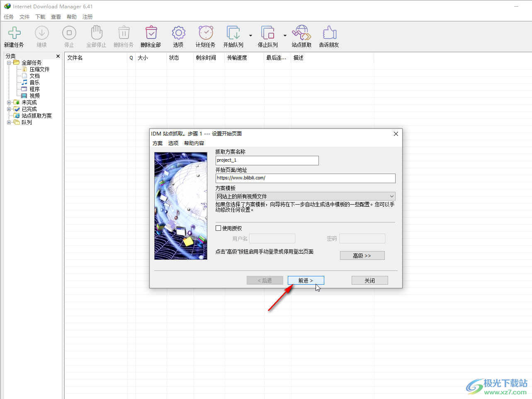Select 视频 category in tree
This screenshot has width=532, height=399.
(x=34, y=96)
